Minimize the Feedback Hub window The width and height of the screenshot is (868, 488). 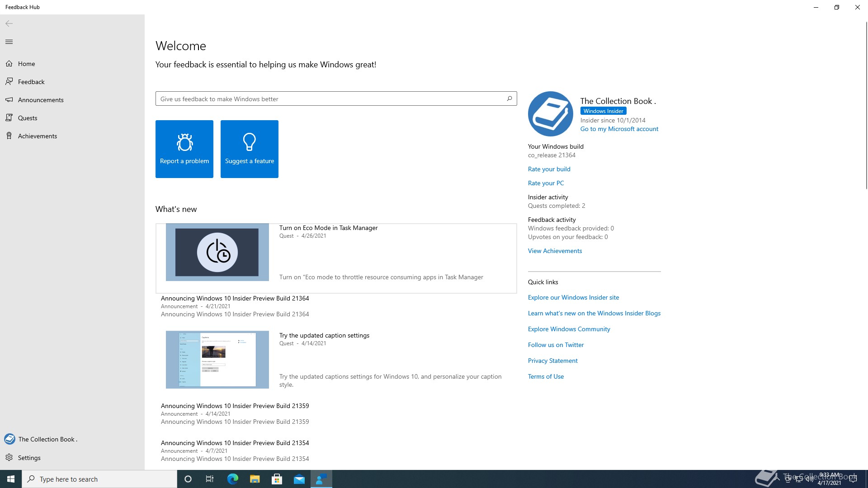pyautogui.click(x=816, y=7)
